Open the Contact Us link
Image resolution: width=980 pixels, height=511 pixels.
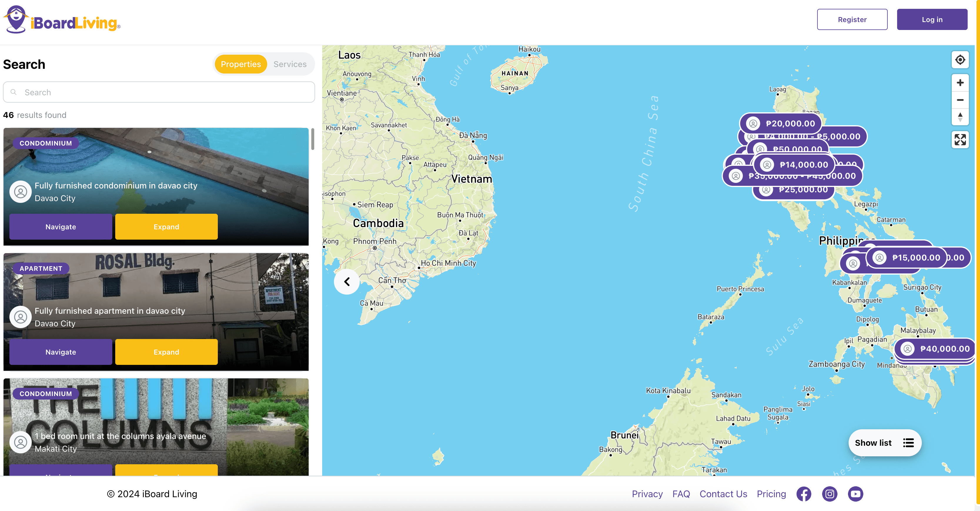click(x=723, y=494)
